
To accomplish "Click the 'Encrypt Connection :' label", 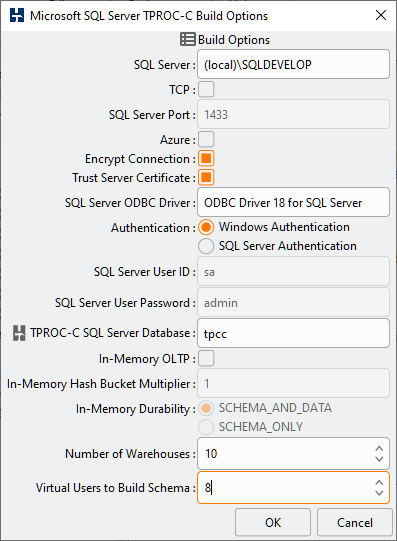I will pos(140,159).
